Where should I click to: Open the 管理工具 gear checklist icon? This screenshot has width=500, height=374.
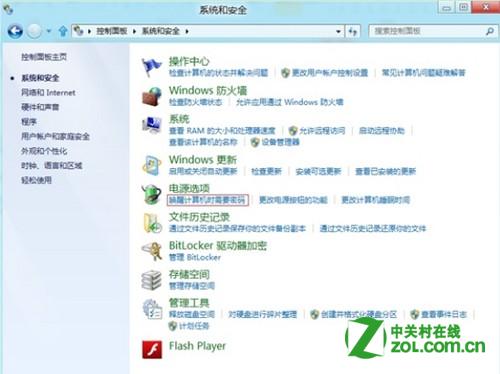(152, 309)
